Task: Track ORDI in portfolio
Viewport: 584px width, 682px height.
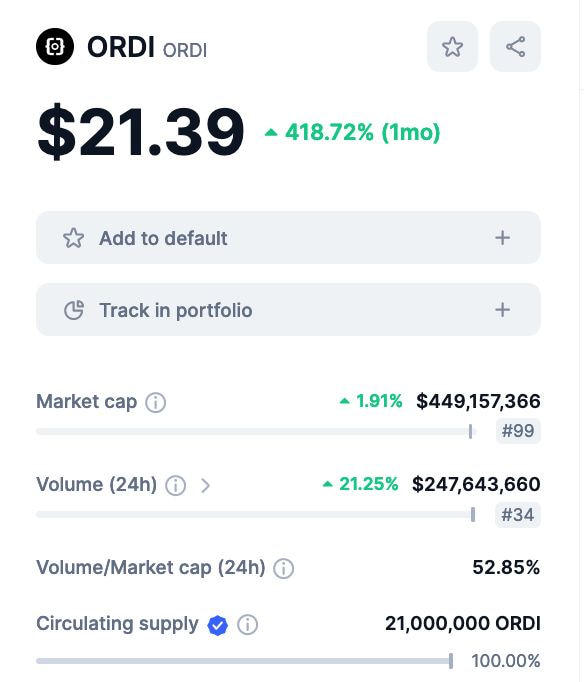Action: point(288,310)
